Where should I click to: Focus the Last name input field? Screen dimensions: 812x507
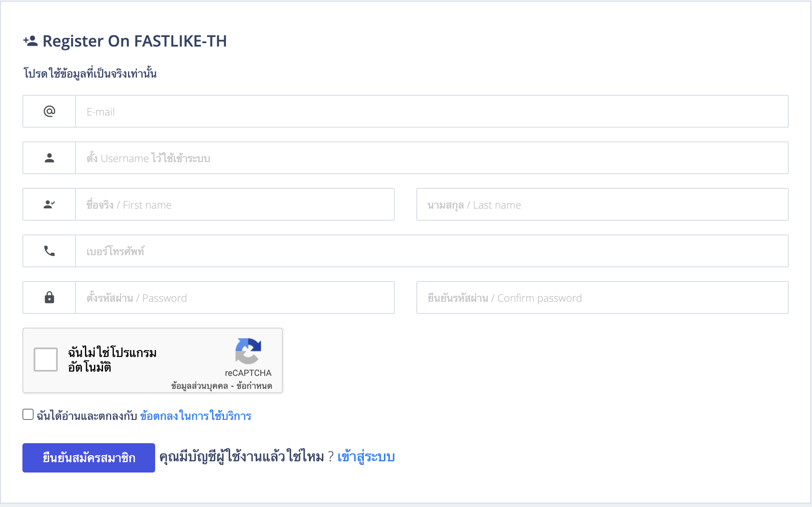(603, 204)
